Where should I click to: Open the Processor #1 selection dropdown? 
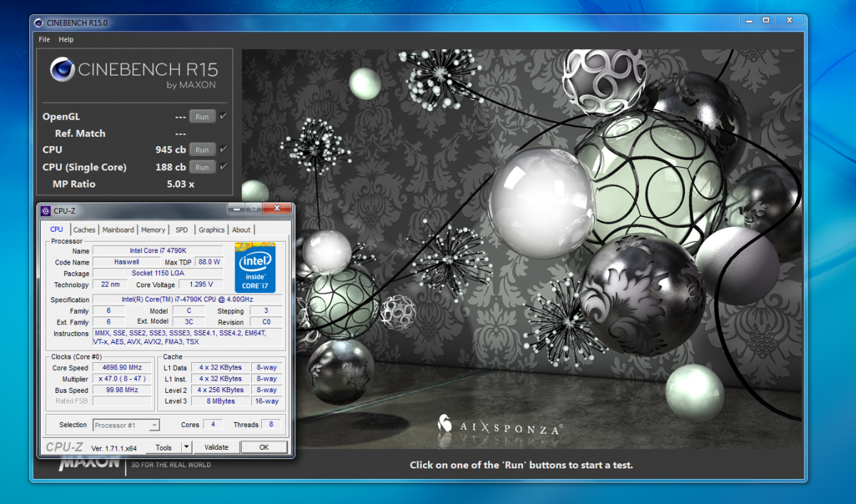pyautogui.click(x=126, y=425)
